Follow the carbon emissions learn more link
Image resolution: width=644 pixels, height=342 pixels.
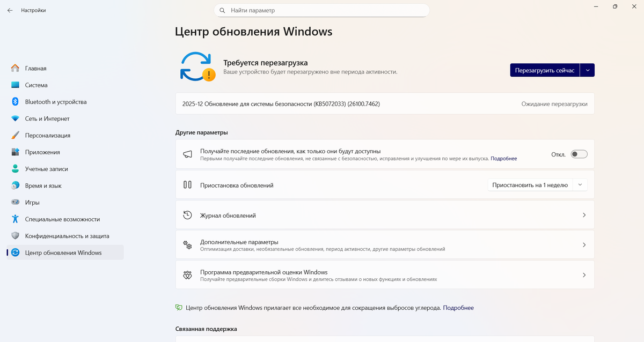pyautogui.click(x=458, y=308)
